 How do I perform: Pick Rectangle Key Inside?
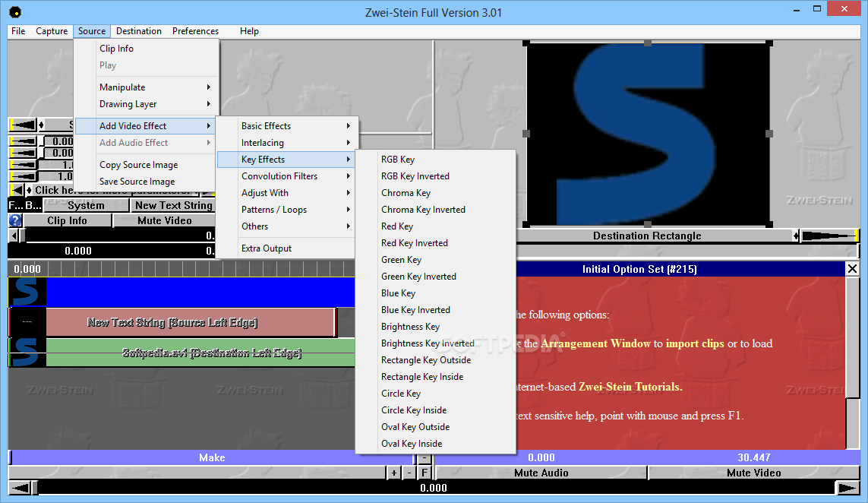tap(436, 377)
